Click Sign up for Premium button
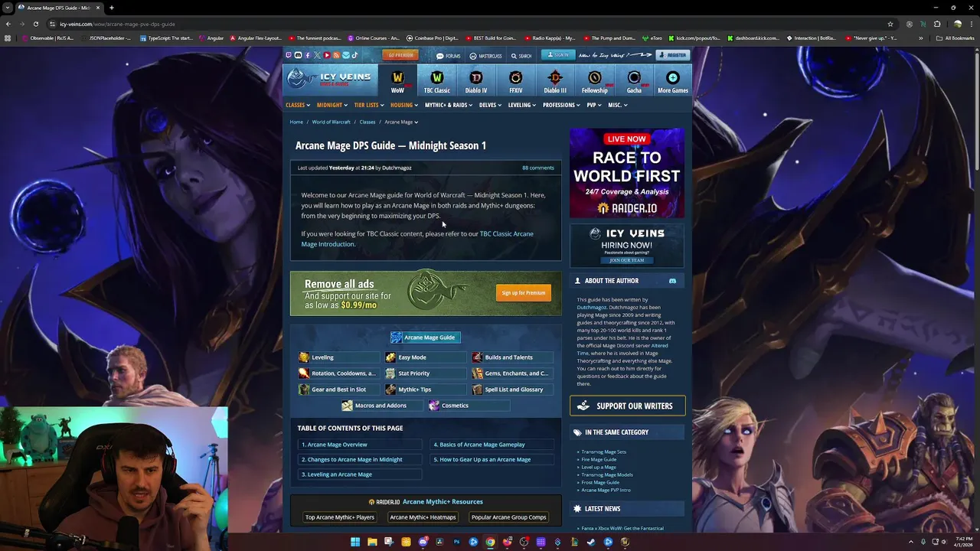This screenshot has height=551, width=980. pos(524,292)
